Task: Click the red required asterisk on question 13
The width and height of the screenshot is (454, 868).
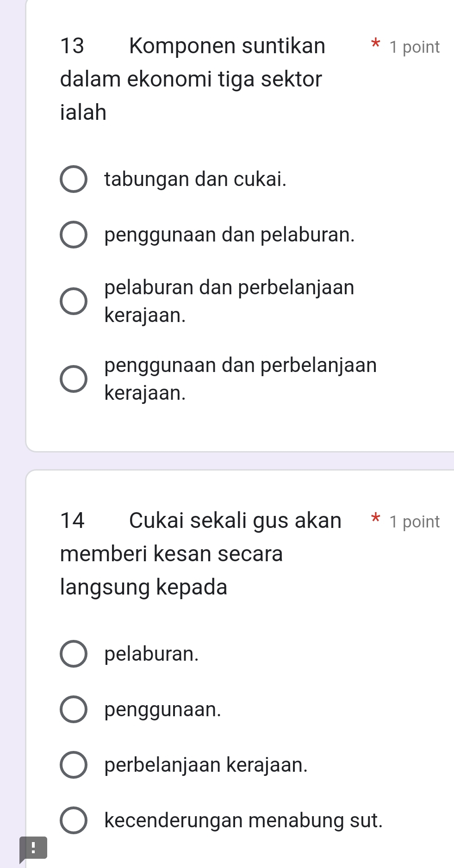Action: [x=375, y=45]
